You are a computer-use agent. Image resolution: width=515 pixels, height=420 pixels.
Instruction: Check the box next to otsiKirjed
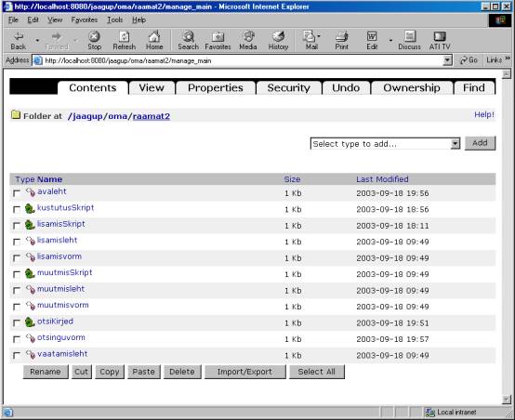[x=17, y=322]
